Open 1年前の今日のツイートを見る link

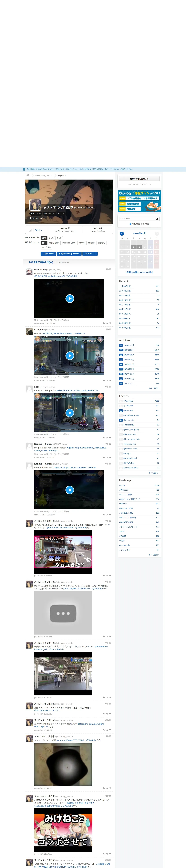click(x=139, y=272)
